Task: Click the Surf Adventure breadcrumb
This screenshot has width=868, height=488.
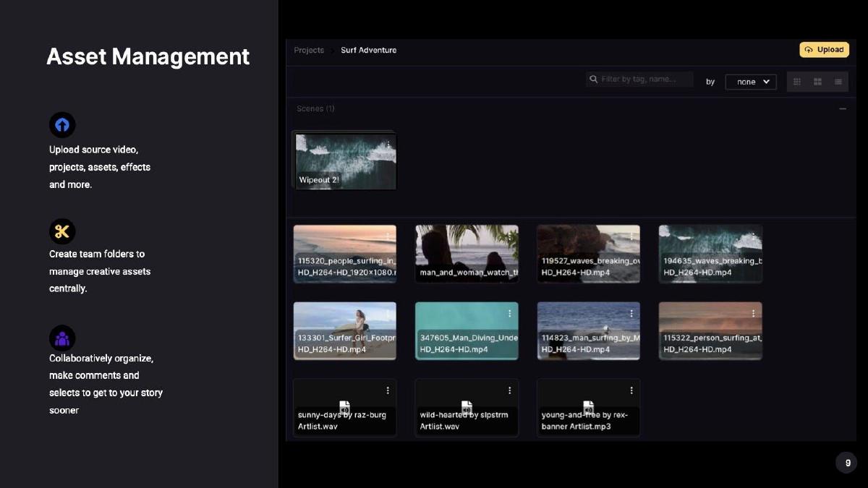Action: 369,50
